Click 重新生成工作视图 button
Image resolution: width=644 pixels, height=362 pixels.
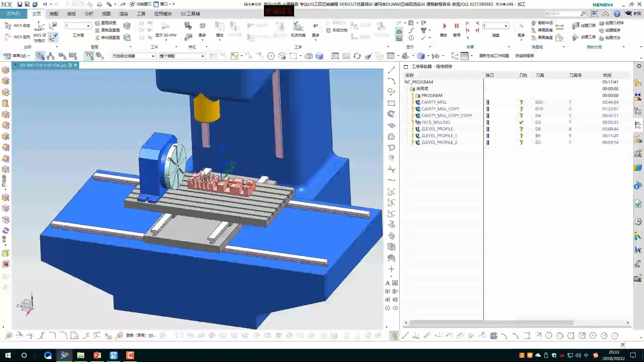494,56
